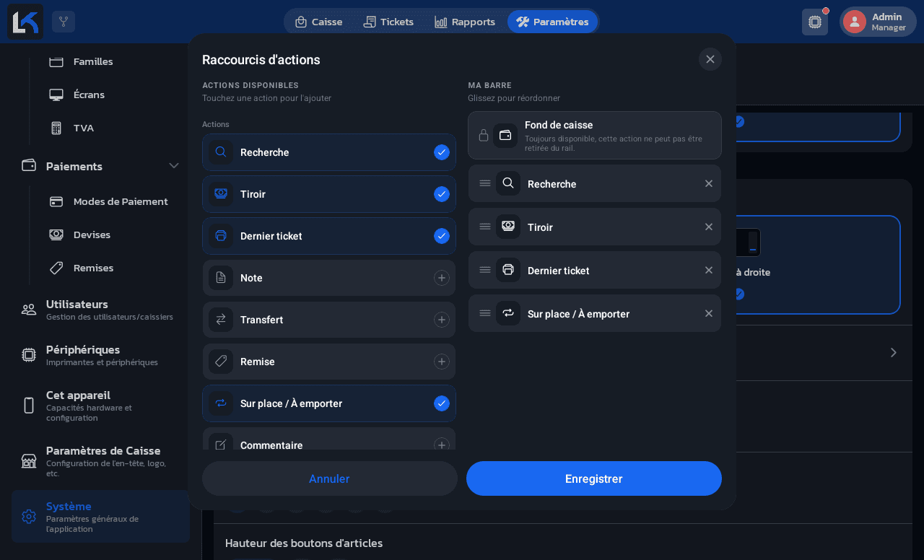Open Paramètres de Caisse section

[100, 461]
